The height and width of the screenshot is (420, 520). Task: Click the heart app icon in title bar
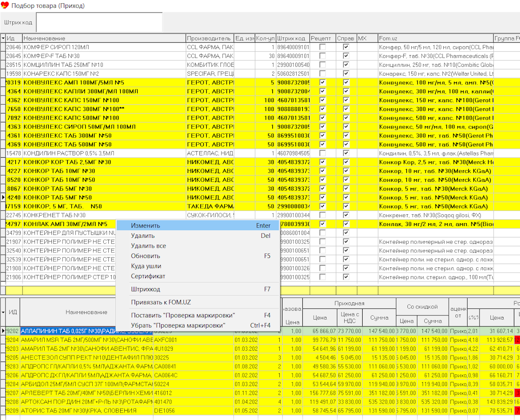[x=5, y=6]
